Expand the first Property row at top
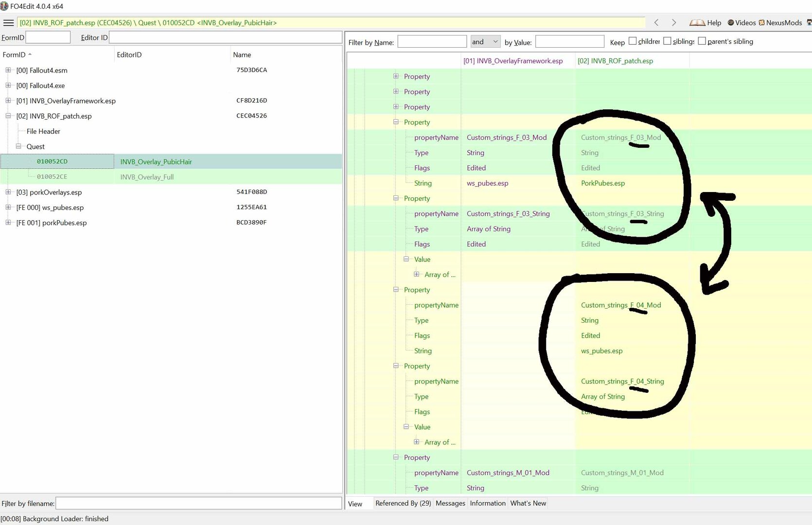The height and width of the screenshot is (525, 812). (x=396, y=76)
